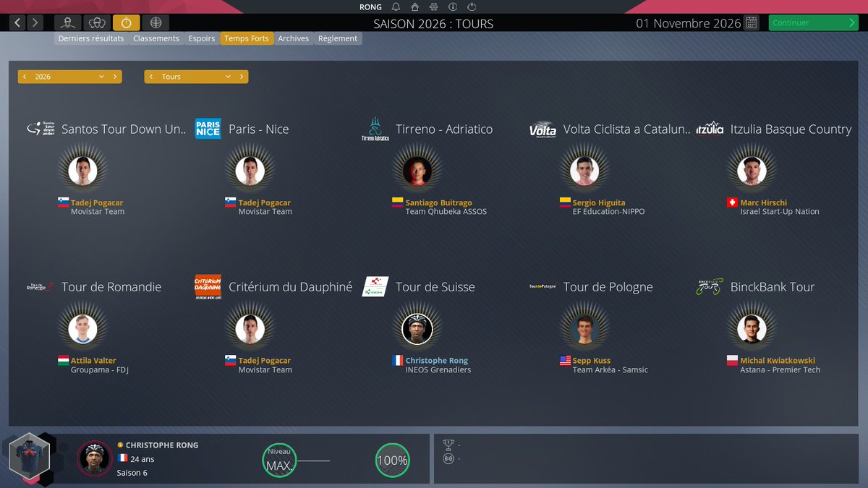Click Michal Kwiatkowski's portrait
Viewport: 868px width, 488px height.
click(x=752, y=329)
